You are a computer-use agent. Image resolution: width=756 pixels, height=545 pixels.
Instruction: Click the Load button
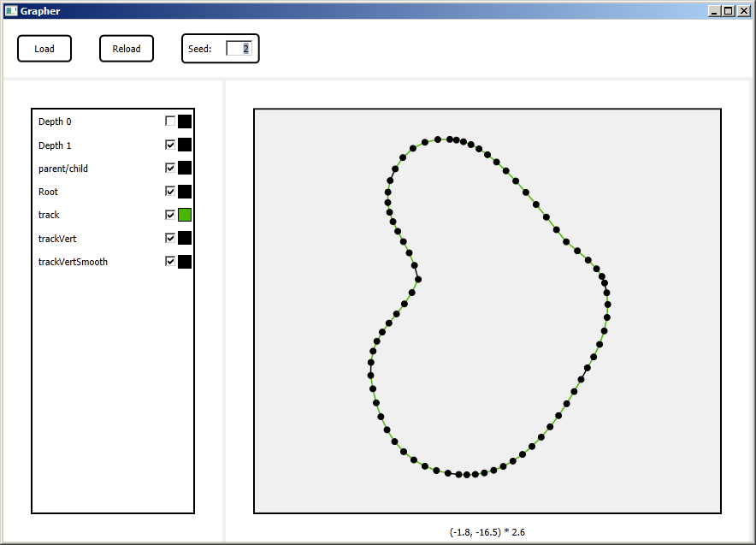[x=44, y=49]
